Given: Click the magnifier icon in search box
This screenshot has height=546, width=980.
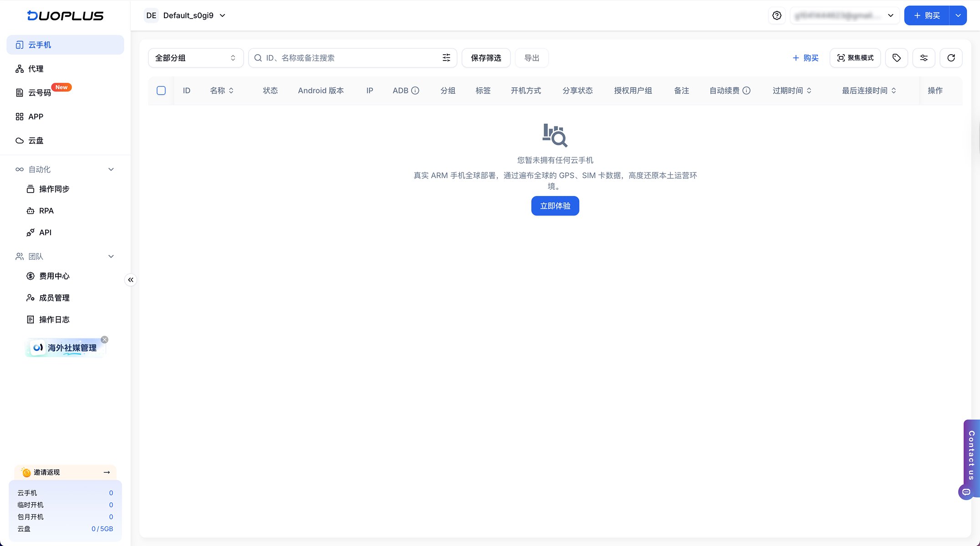Looking at the screenshot, I should [258, 58].
